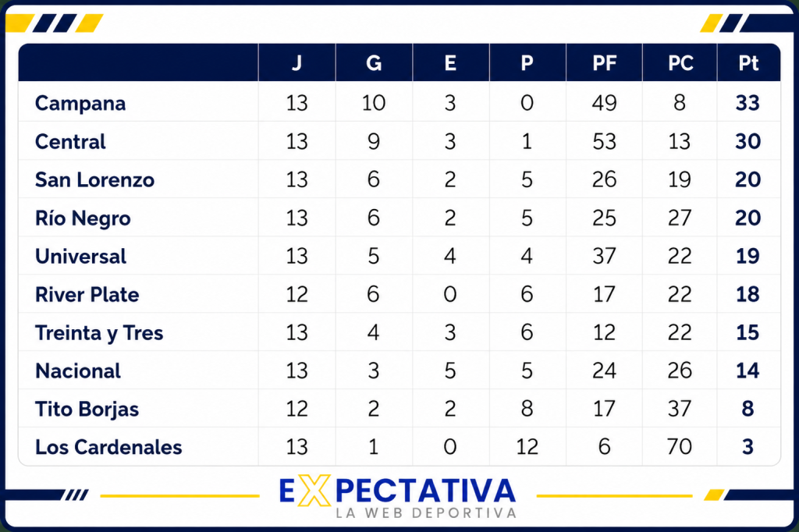Click Campana's 33 points value
Image resolution: width=799 pixels, height=532 pixels.
pos(748,103)
